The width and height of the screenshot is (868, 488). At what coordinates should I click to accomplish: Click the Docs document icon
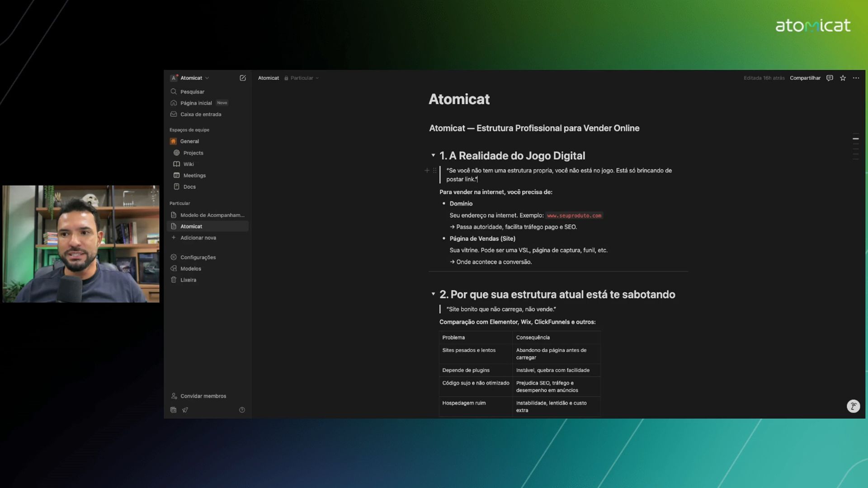click(176, 187)
